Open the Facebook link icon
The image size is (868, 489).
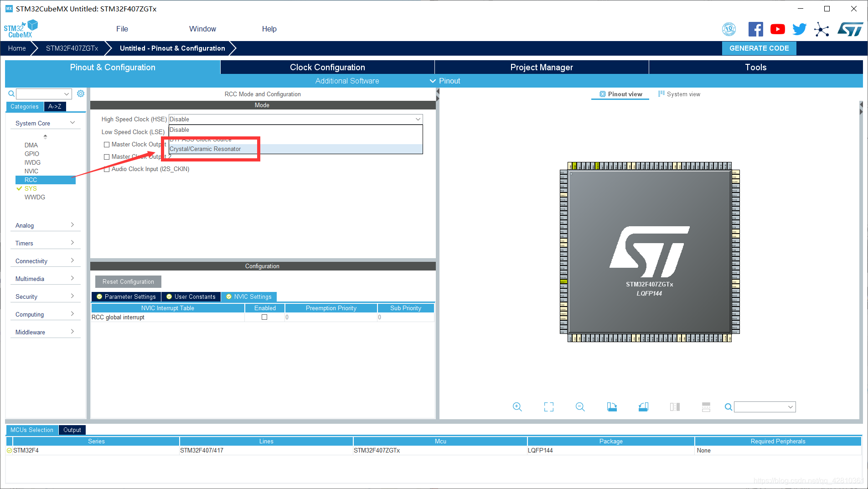(x=755, y=29)
